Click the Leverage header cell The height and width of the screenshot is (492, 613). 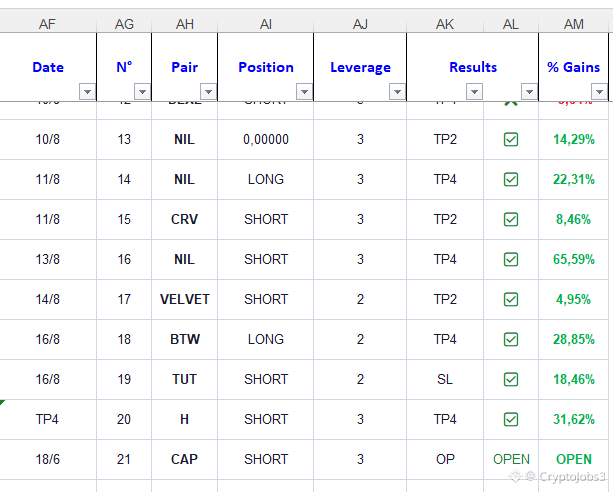point(360,67)
